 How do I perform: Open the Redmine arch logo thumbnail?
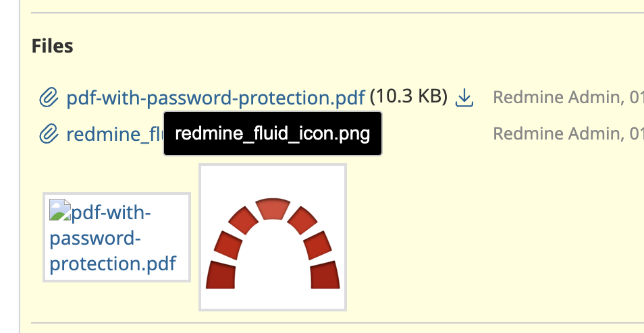(x=273, y=237)
